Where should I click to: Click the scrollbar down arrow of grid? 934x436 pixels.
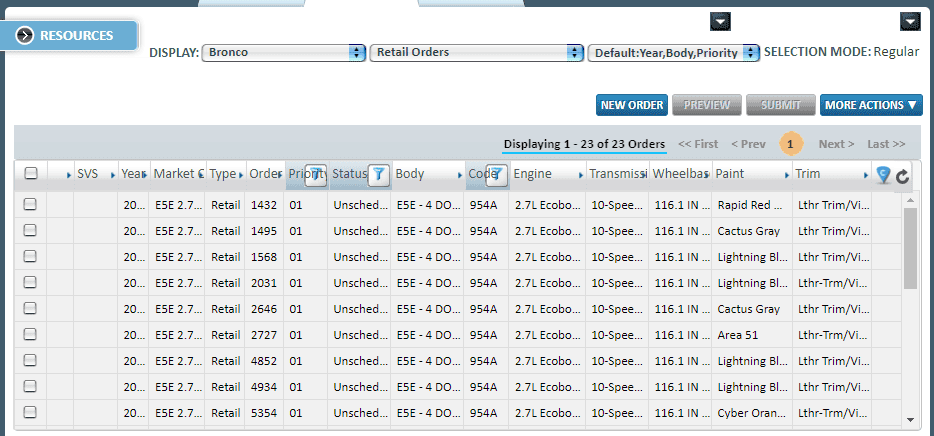[910, 420]
